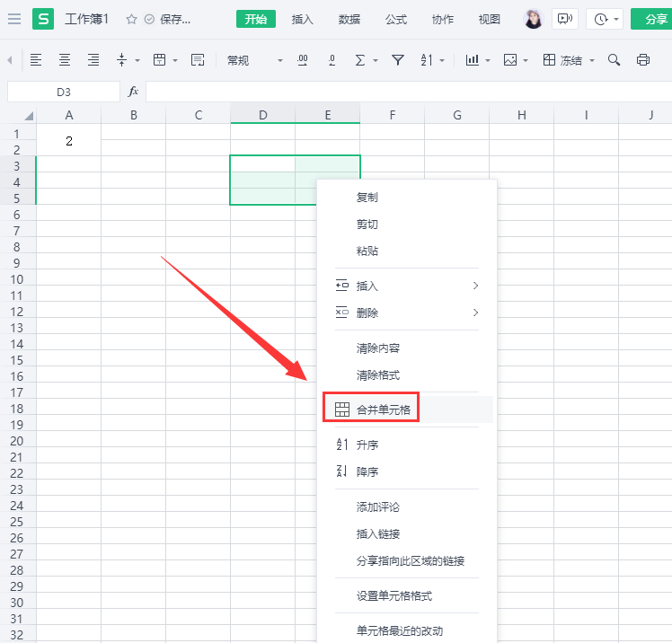
Task: Switch to the 插入 tab
Action: click(x=303, y=19)
